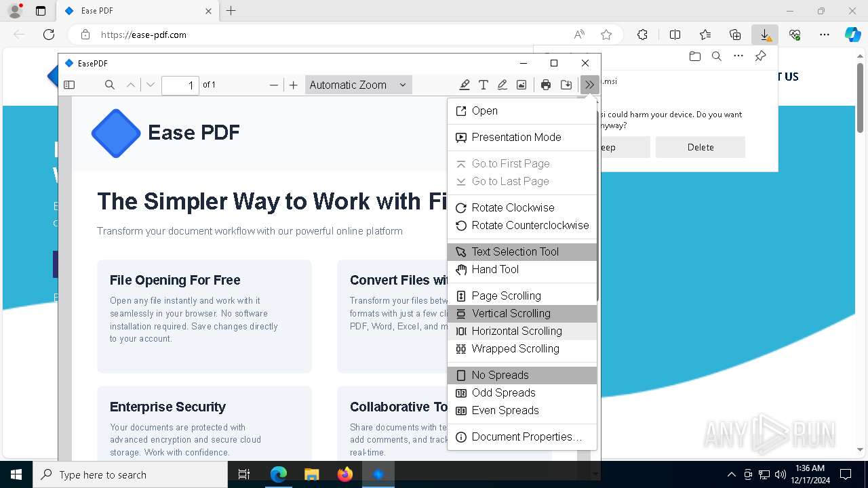Click the Edge Downloads toolbar button
This screenshot has height=488, width=868.
point(765,35)
